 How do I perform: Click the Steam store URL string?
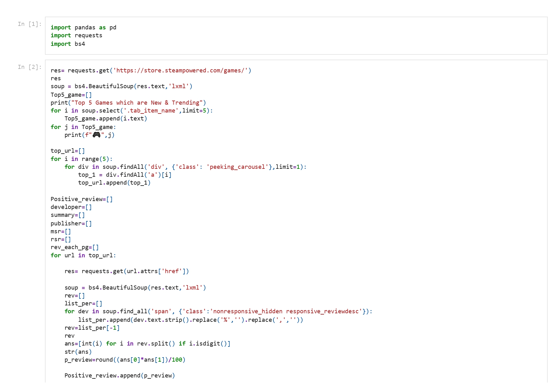pyautogui.click(x=181, y=70)
